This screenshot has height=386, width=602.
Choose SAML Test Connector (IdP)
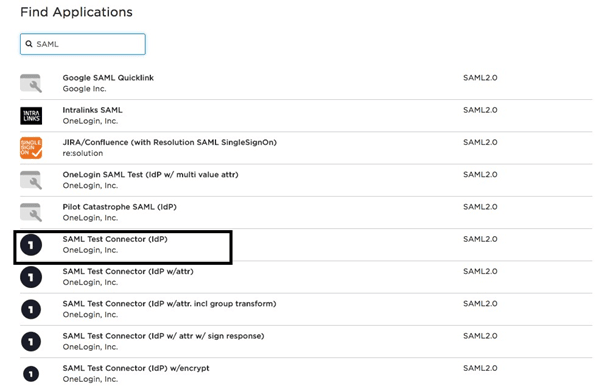click(115, 239)
